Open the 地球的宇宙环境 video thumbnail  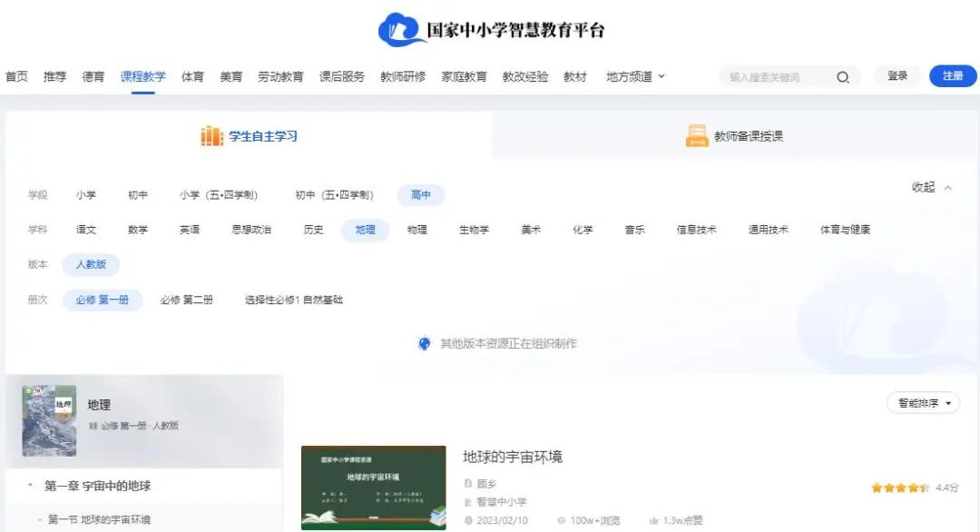(374, 488)
